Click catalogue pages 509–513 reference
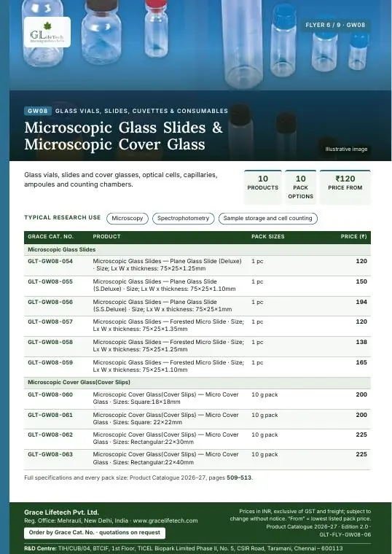This screenshot has height=554, width=392. 239,477
